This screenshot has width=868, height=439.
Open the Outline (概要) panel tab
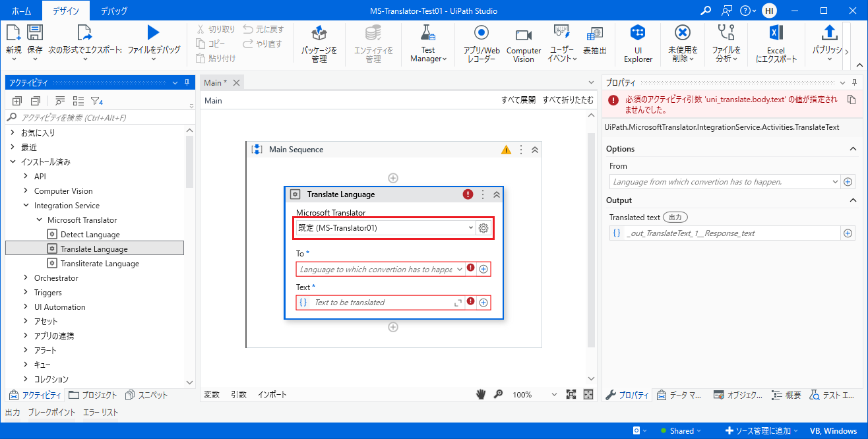pyautogui.click(x=787, y=395)
